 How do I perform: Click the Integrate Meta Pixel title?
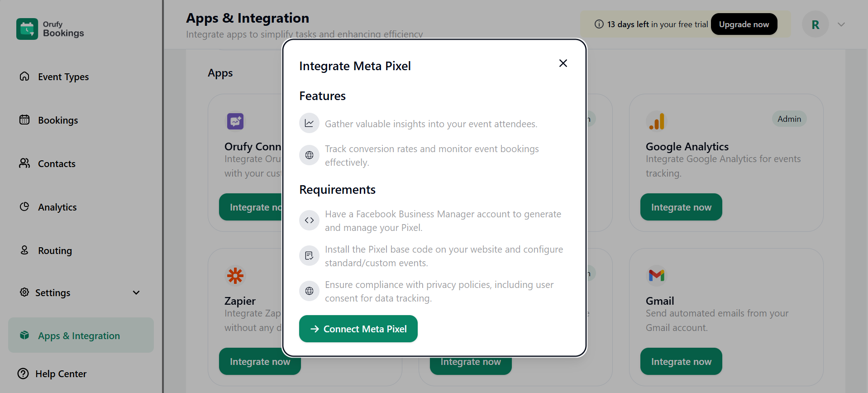tap(355, 66)
